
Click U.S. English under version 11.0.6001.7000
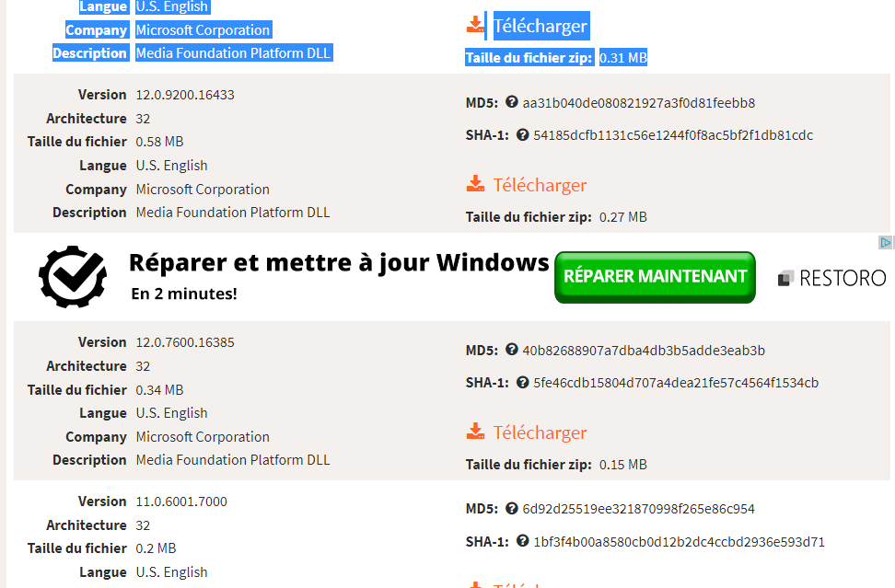click(x=171, y=572)
